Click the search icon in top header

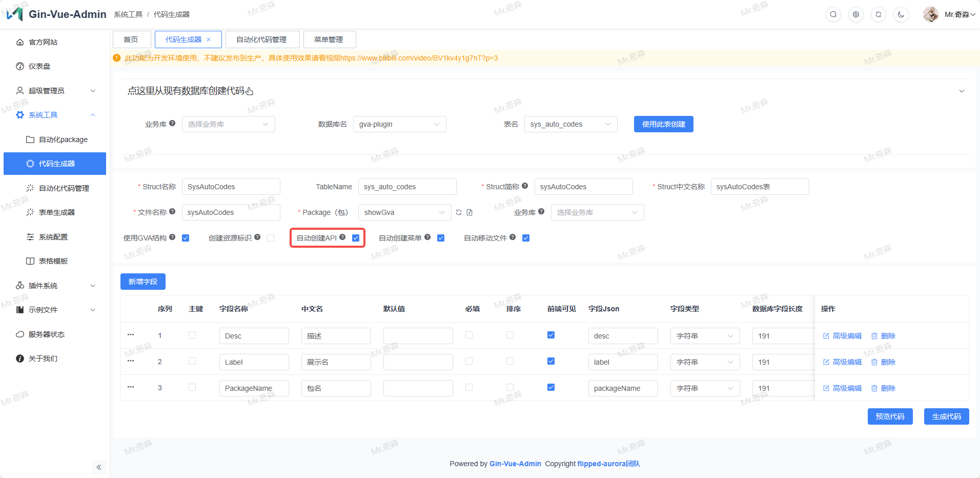833,14
